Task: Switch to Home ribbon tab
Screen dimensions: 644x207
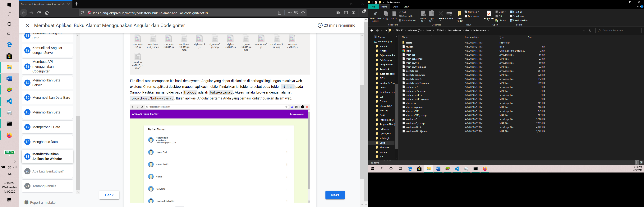Action: click(x=384, y=7)
